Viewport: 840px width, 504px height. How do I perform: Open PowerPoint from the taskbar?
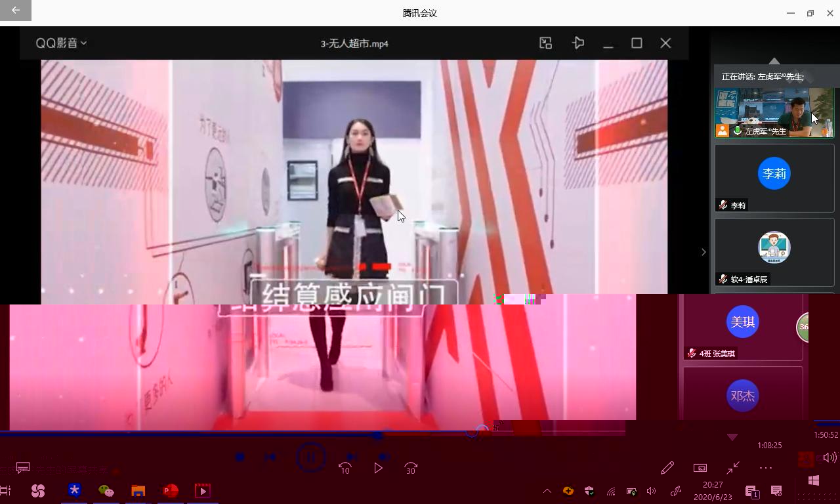pos(171,491)
